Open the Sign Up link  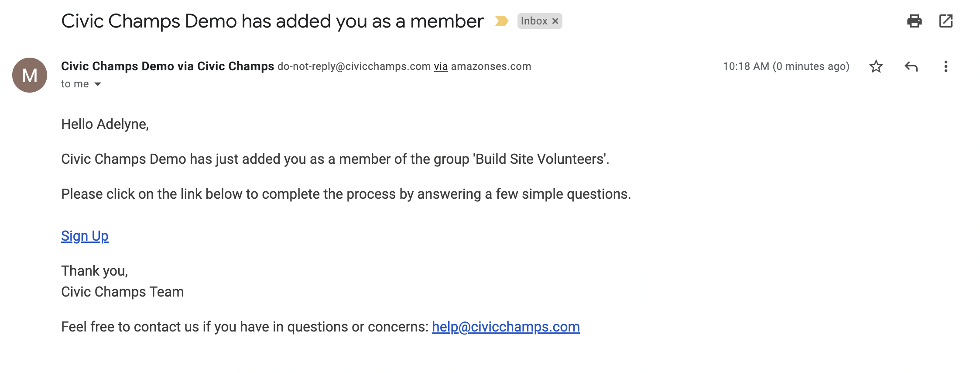coord(85,236)
